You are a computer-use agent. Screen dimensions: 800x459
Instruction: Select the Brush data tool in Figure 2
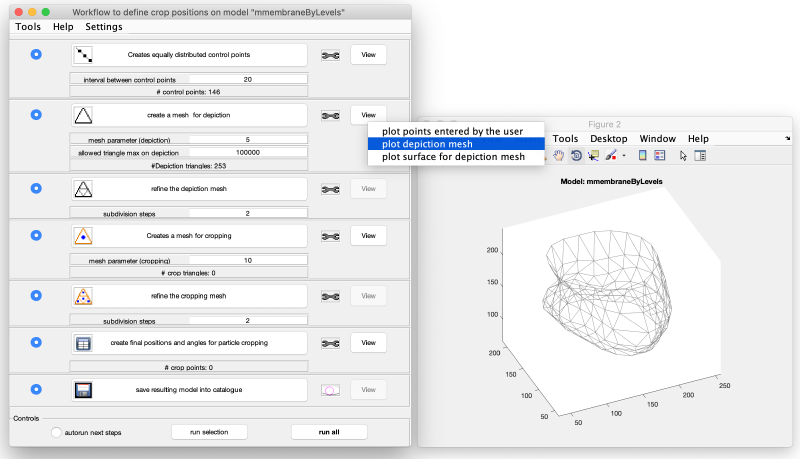pos(611,156)
